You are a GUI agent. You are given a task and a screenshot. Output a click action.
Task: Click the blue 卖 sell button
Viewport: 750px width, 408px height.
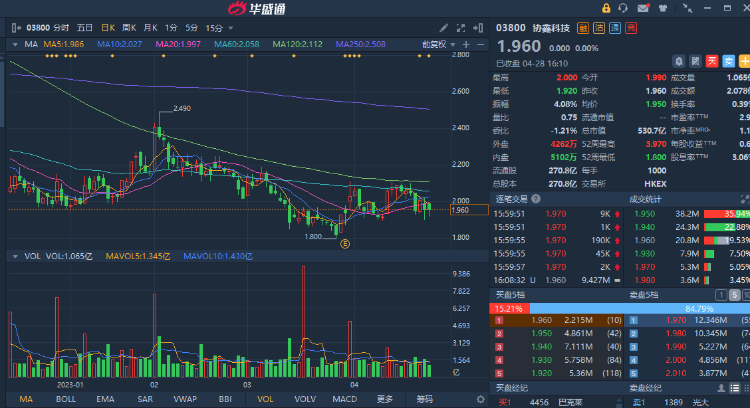point(728,61)
